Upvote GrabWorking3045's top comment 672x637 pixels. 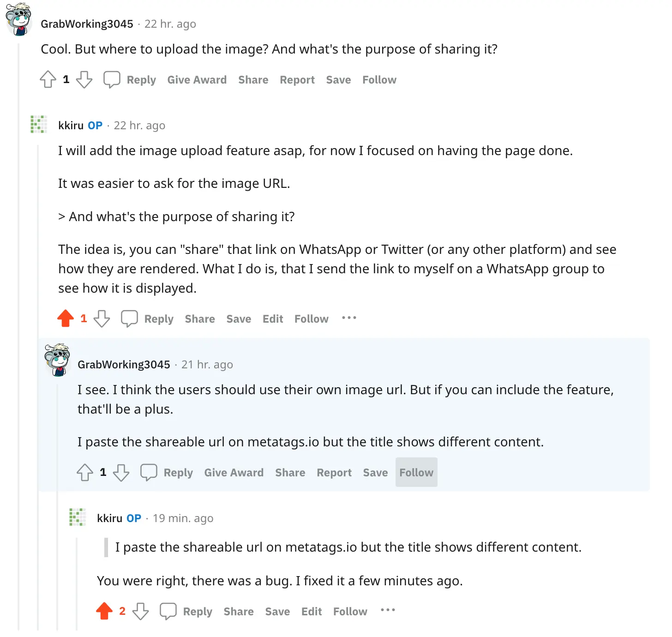(48, 79)
